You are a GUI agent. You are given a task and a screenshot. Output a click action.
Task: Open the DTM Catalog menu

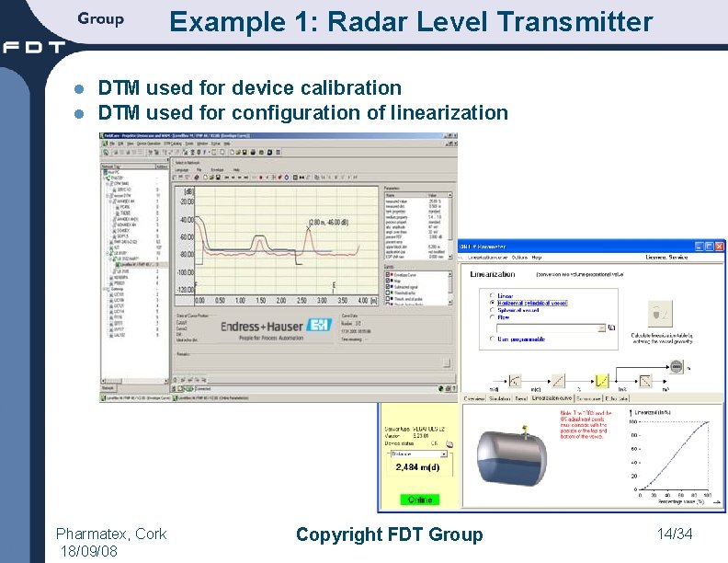pyautogui.click(x=172, y=144)
